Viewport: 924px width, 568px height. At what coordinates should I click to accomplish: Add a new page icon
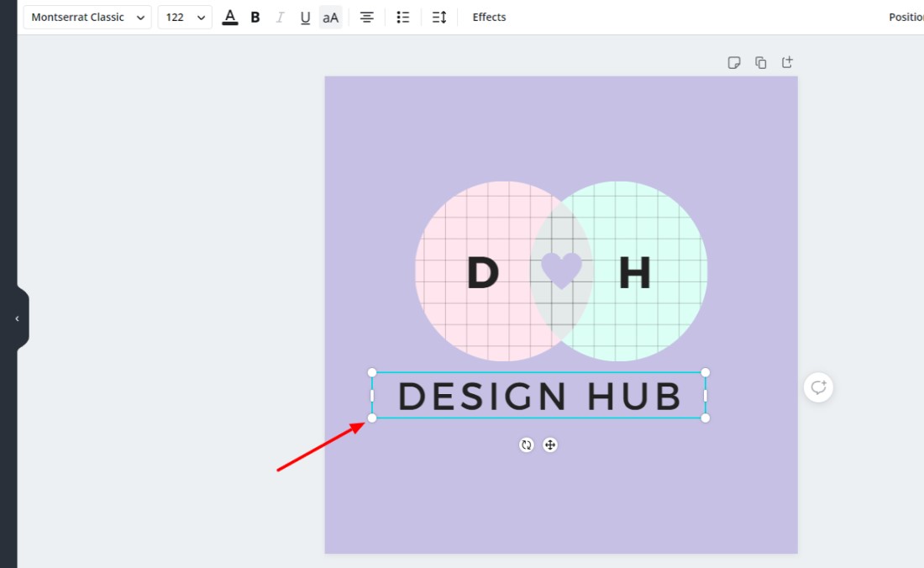(x=787, y=62)
